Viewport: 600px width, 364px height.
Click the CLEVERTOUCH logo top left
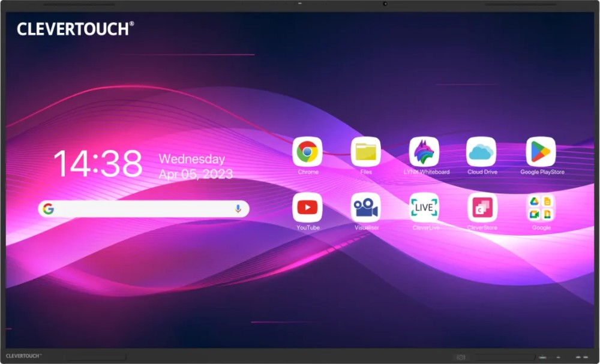74,28
